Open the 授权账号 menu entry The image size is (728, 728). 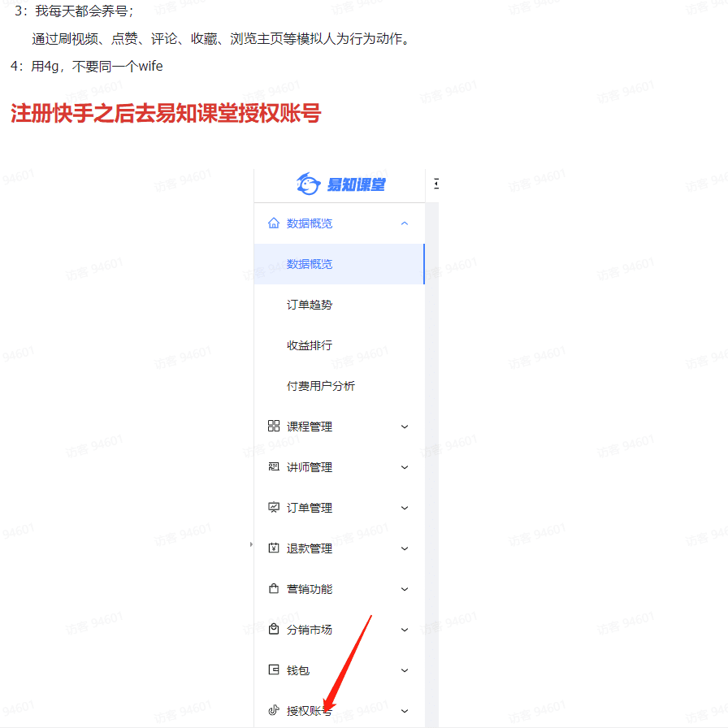[309, 711]
